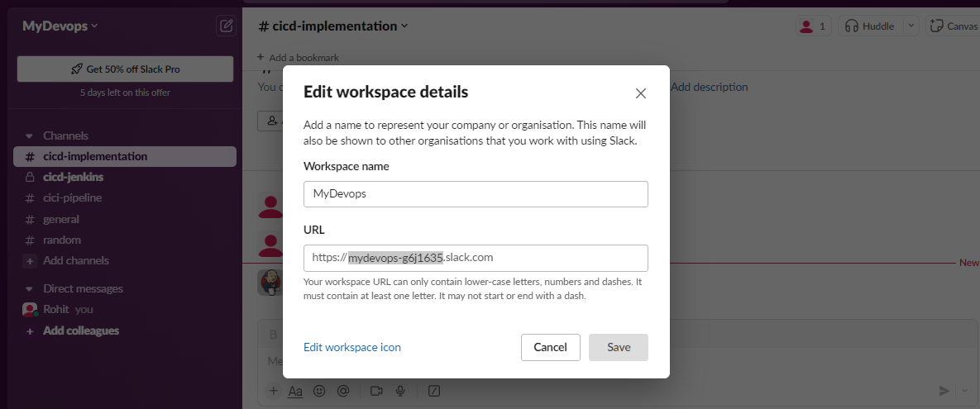Start a Huddle with the headphones button
The height and width of the screenshot is (409, 980).
(x=869, y=26)
